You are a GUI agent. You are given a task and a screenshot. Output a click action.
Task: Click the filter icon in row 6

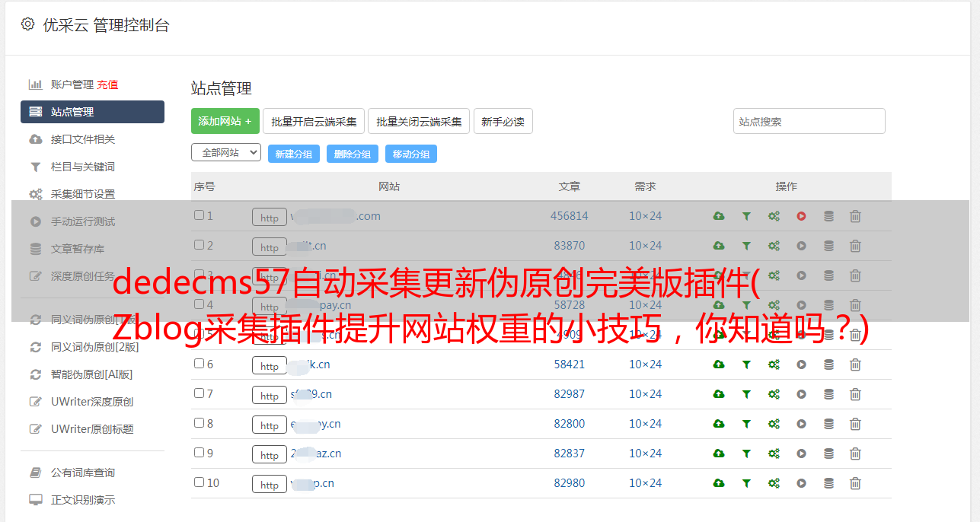point(746,364)
